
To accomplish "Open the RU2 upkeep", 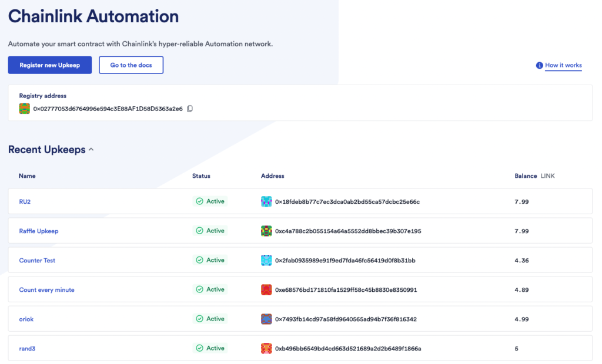I will [25, 202].
